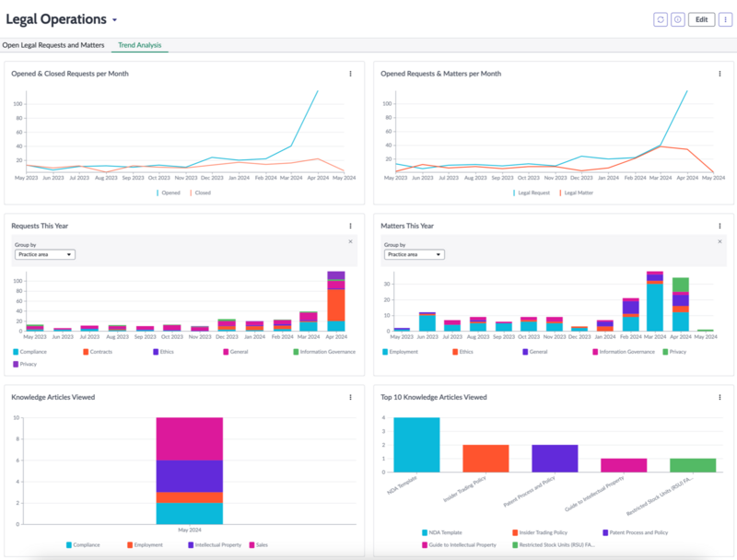Close Group by filter in Matters This Year
Viewport: 737px width, 560px height.
tap(719, 241)
